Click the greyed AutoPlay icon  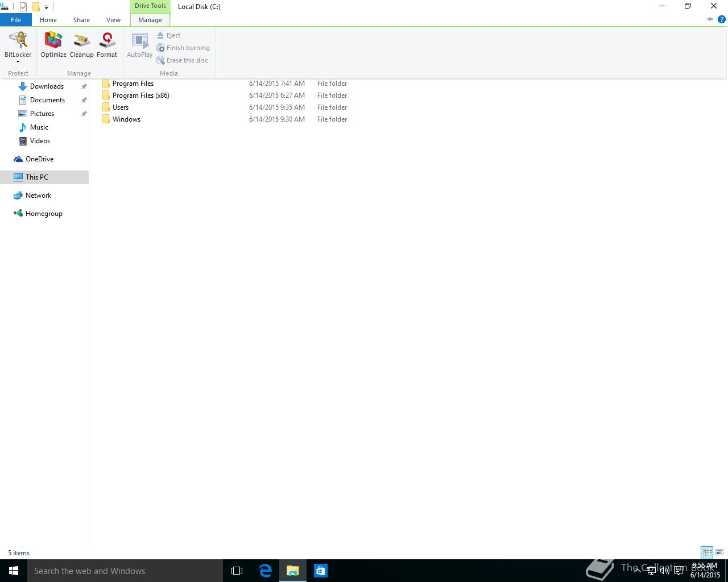tap(139, 45)
